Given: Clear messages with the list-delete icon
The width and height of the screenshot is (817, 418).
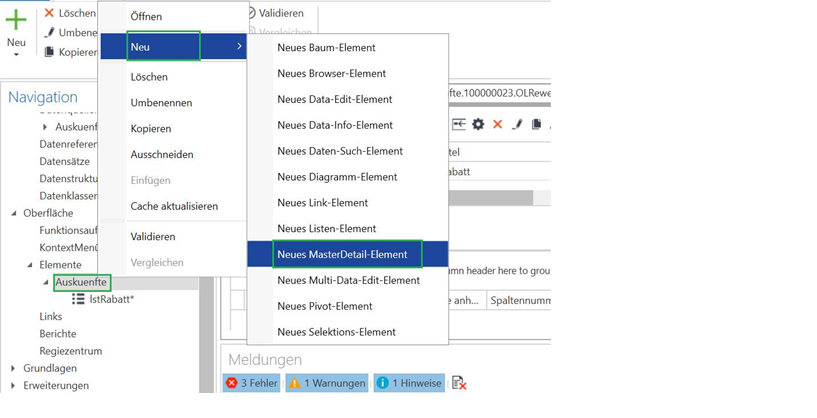Looking at the screenshot, I should point(459,383).
